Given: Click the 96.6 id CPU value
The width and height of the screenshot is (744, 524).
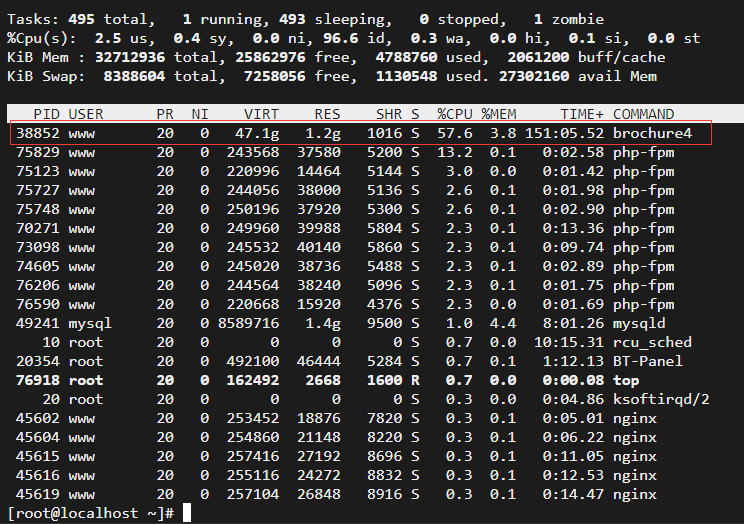Looking at the screenshot, I should coord(341,38).
